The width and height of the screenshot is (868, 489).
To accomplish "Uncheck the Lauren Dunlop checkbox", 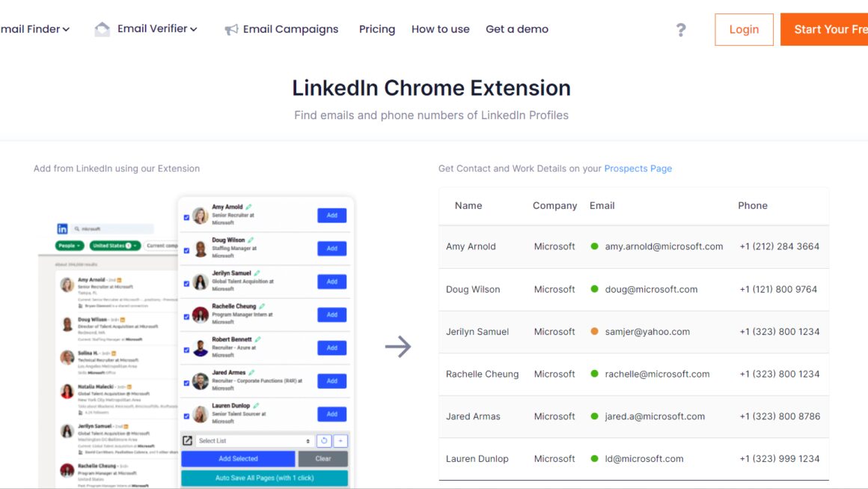I will click(186, 416).
